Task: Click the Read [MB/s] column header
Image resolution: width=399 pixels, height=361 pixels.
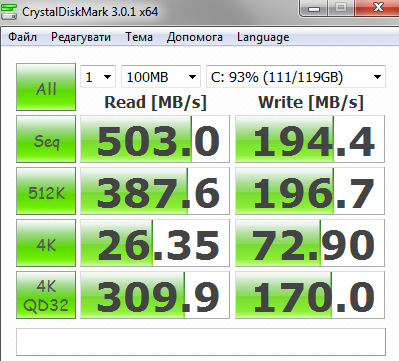Action: coord(156,102)
